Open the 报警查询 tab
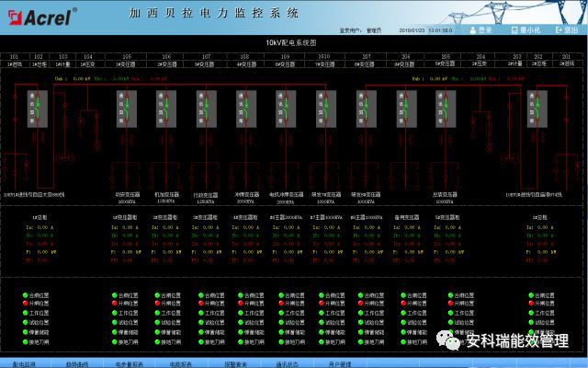 pos(236,363)
